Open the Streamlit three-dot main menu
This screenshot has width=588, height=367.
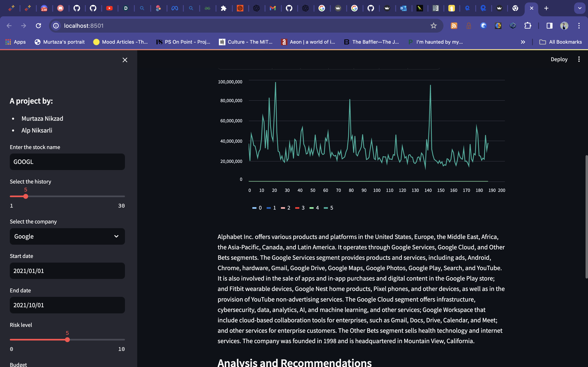pyautogui.click(x=579, y=59)
